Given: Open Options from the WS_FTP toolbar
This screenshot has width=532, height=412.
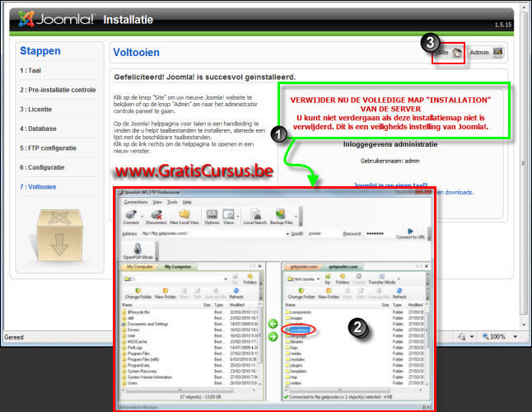Looking at the screenshot, I should coord(212,217).
